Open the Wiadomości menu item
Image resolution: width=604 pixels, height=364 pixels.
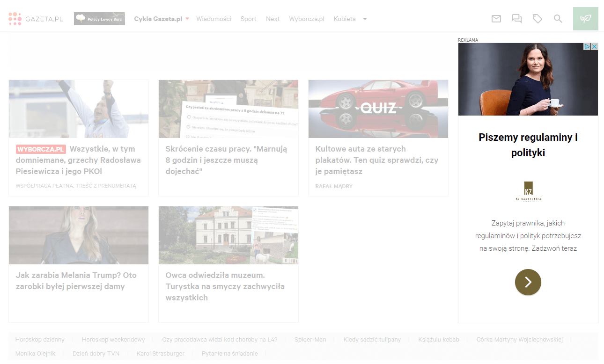[214, 19]
